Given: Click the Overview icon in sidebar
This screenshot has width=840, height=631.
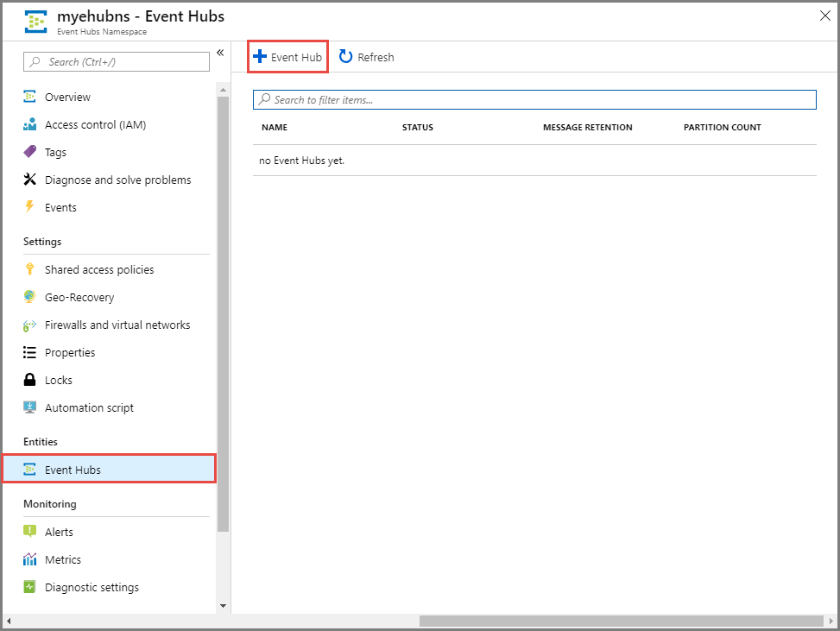Looking at the screenshot, I should [30, 98].
